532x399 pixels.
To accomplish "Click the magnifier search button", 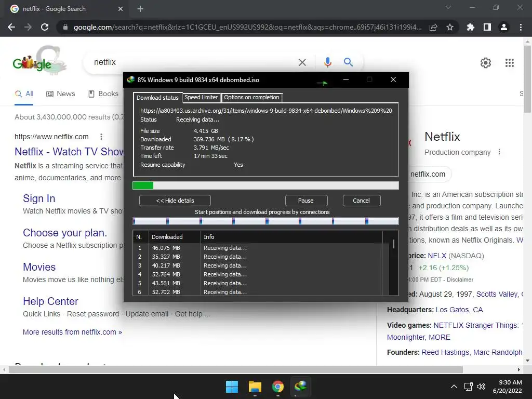I will point(348,62).
